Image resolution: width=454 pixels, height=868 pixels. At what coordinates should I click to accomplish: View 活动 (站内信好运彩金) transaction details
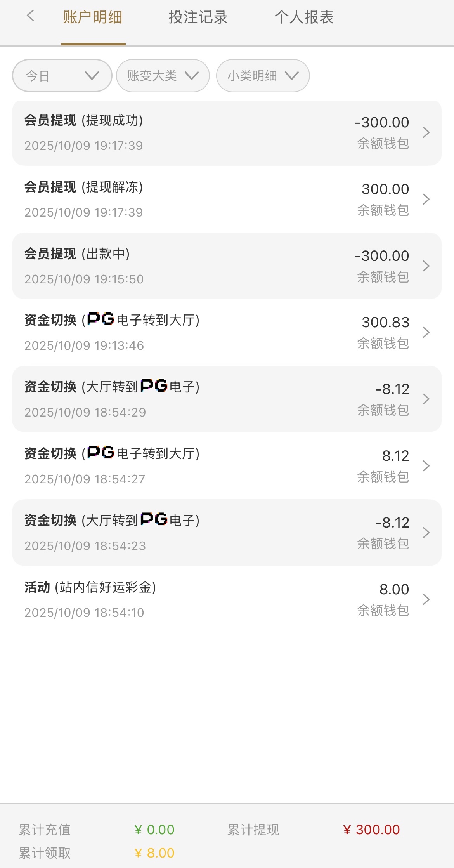tap(194, 599)
